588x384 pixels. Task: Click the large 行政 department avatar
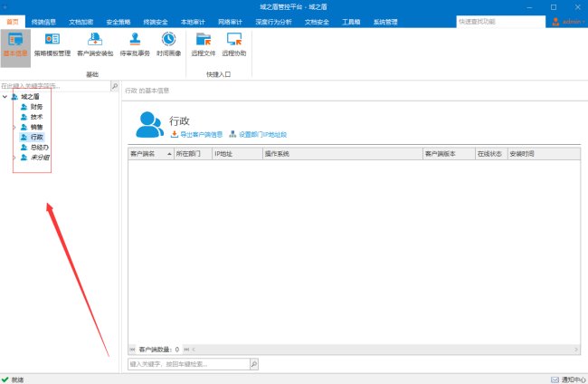[x=149, y=124]
